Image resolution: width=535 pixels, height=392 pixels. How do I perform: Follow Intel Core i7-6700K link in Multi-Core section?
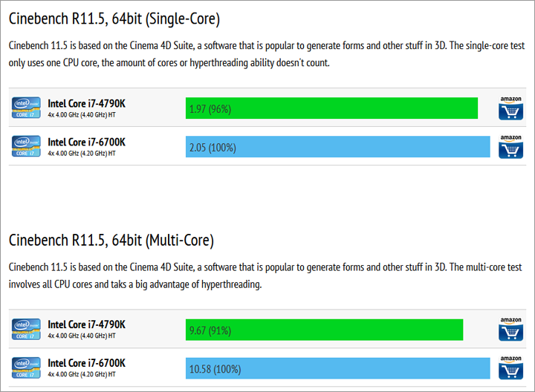click(x=86, y=363)
